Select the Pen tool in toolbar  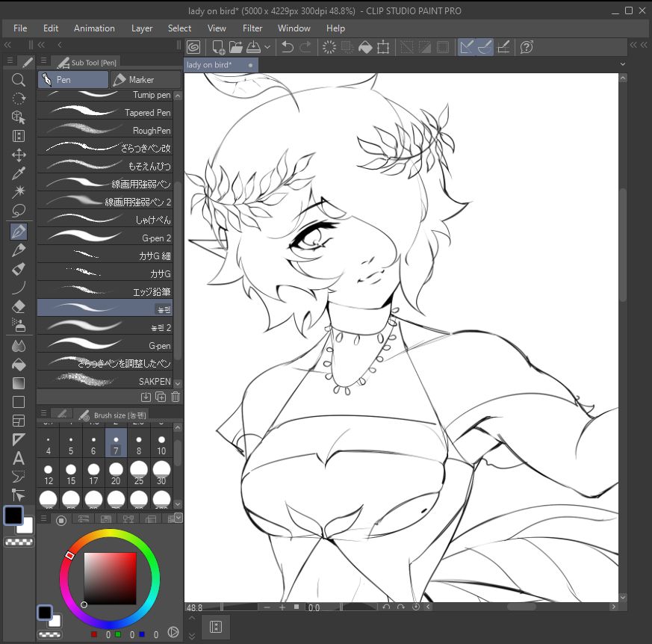click(x=18, y=232)
